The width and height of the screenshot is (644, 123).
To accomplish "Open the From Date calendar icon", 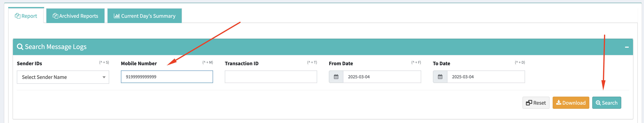I will [336, 77].
